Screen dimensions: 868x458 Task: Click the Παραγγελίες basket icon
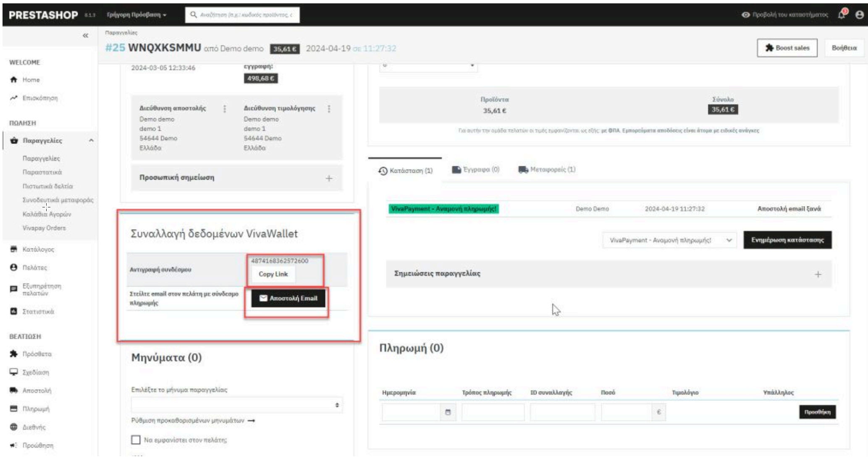coord(14,141)
